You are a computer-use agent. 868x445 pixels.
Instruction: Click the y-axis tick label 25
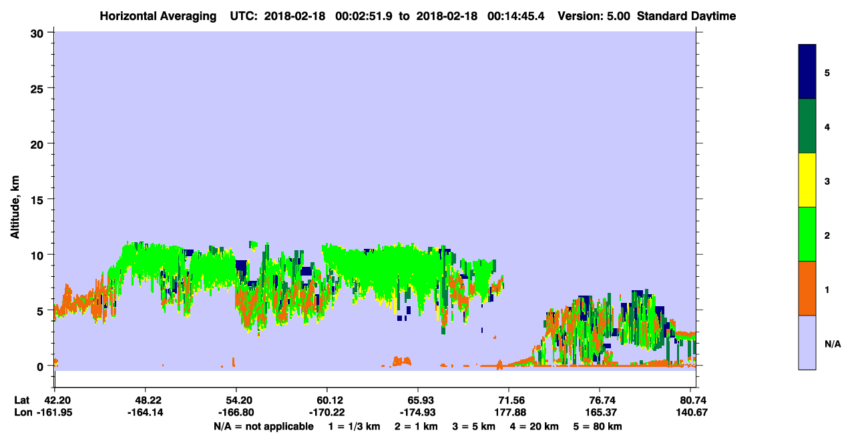[x=39, y=88]
